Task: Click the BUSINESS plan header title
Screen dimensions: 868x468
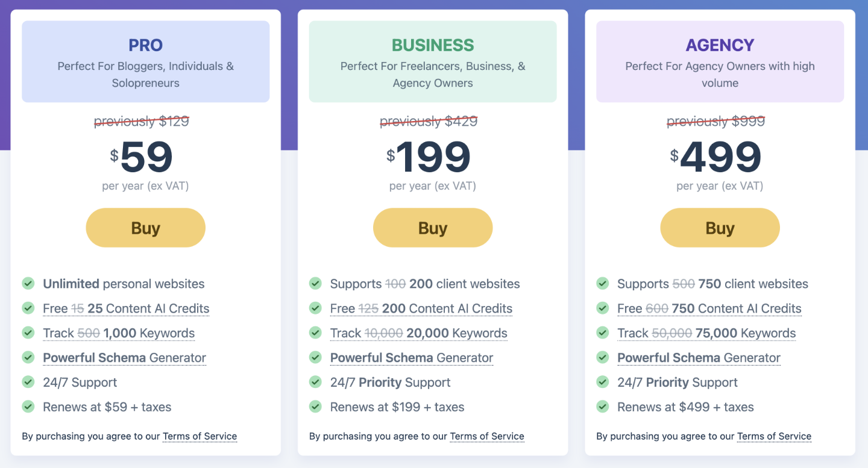Action: [433, 45]
